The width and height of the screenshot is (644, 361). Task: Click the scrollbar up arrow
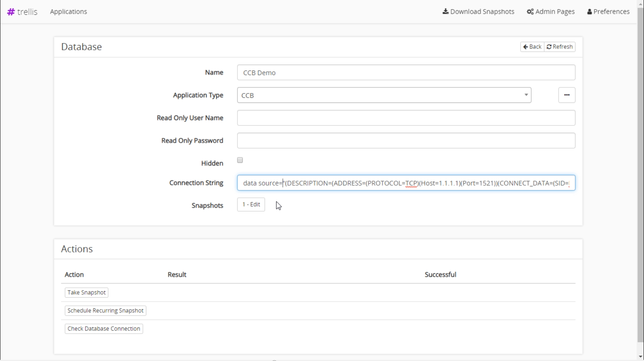click(641, 4)
